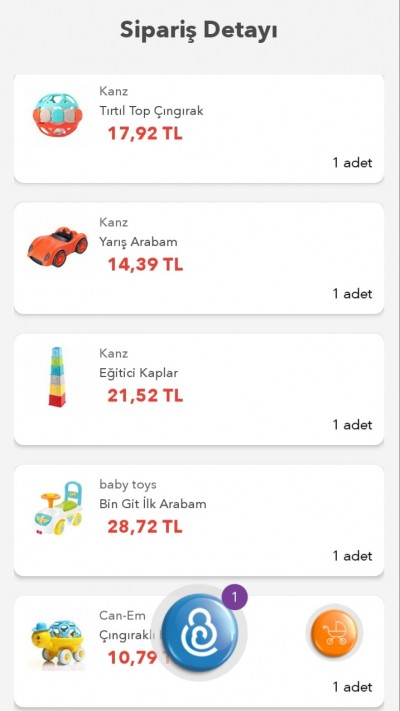Tap the Can-Em brand label
The image size is (400, 711).
click(x=122, y=615)
